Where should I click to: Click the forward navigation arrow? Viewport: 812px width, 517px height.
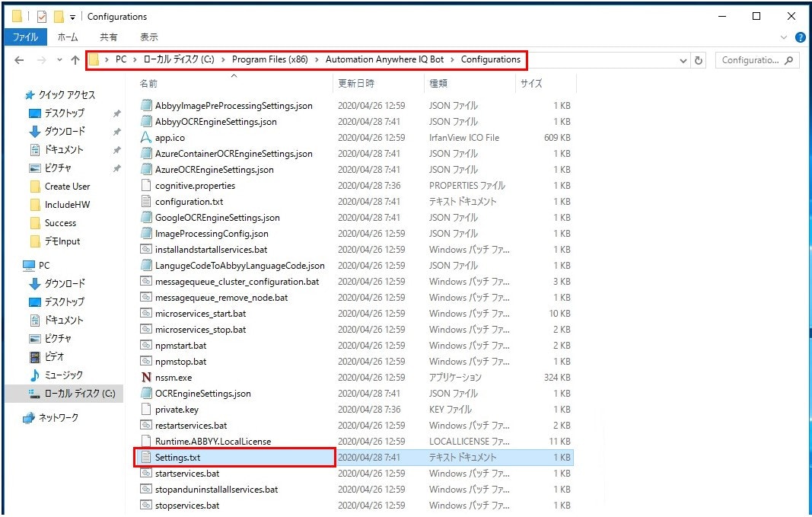[41, 60]
